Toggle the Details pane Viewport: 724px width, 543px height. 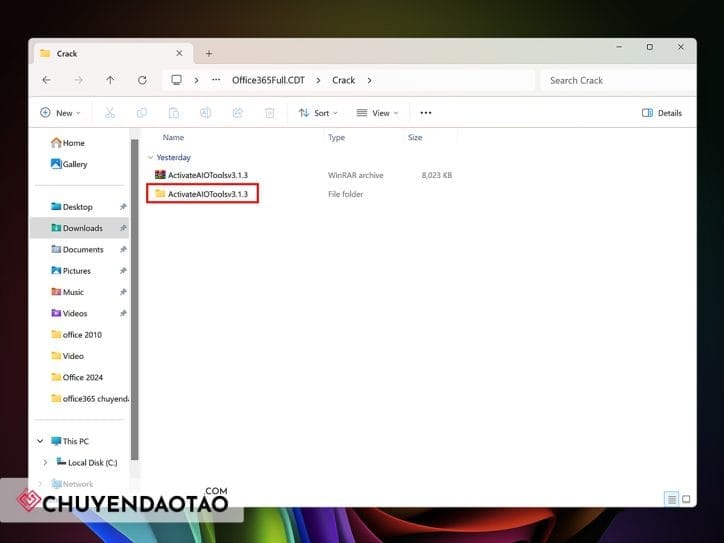pos(662,113)
